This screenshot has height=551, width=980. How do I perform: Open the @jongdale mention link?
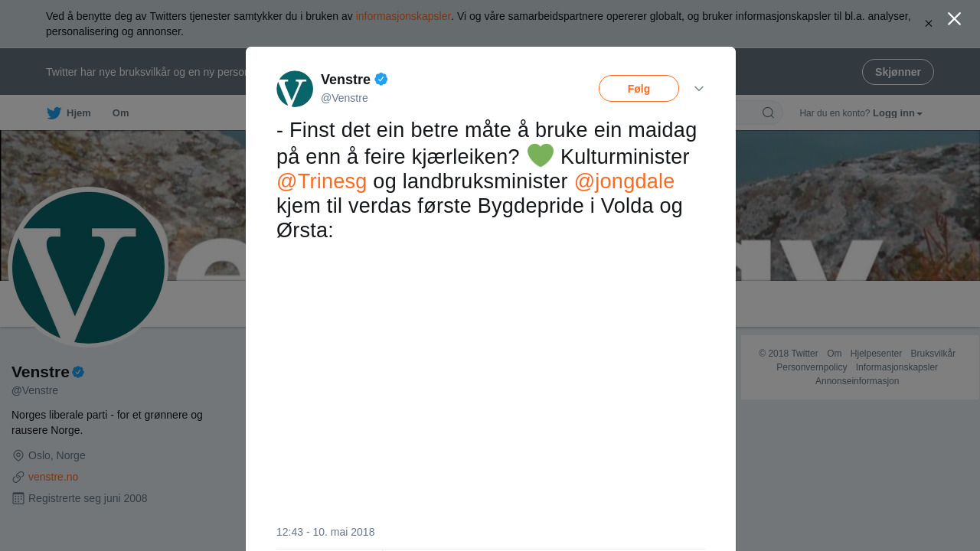pos(624,181)
